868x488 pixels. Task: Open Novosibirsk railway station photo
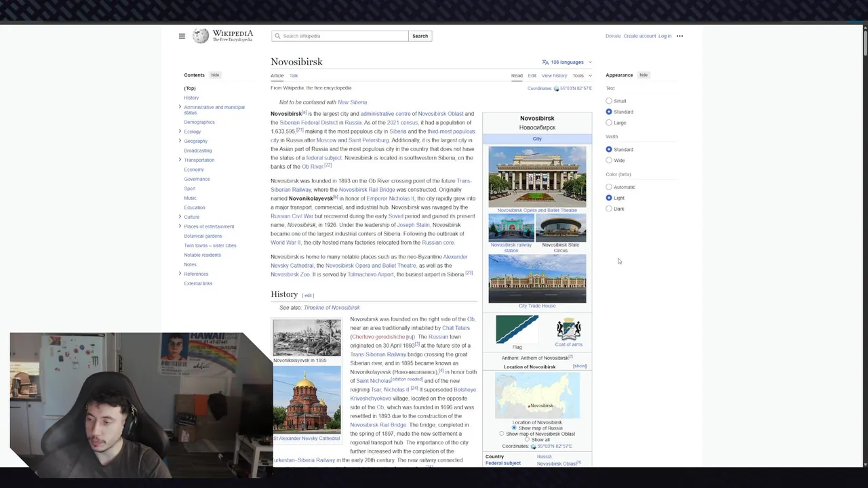511,228
